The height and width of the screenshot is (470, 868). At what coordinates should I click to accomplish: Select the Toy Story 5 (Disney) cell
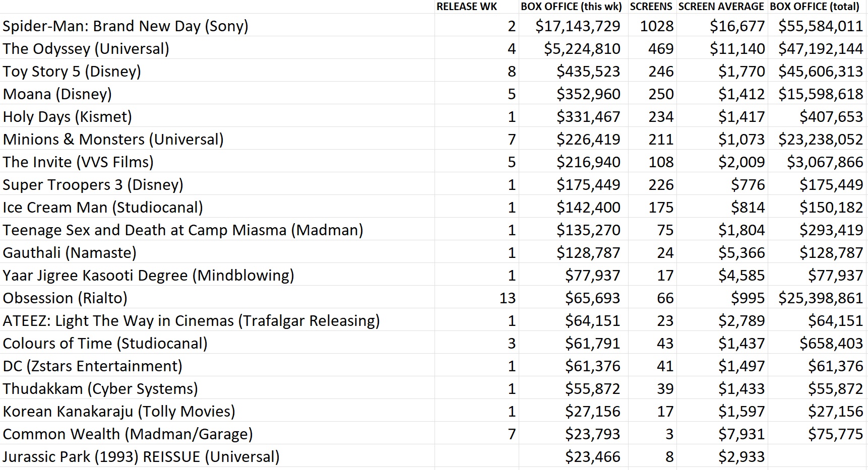(x=72, y=72)
